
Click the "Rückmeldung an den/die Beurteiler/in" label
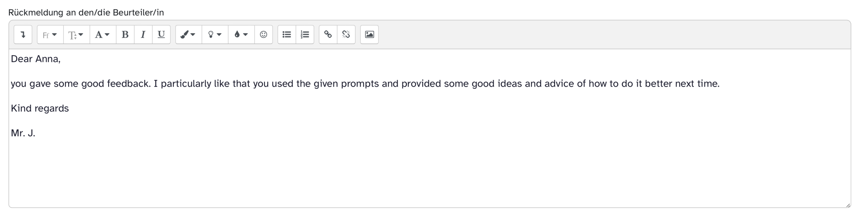click(x=86, y=13)
